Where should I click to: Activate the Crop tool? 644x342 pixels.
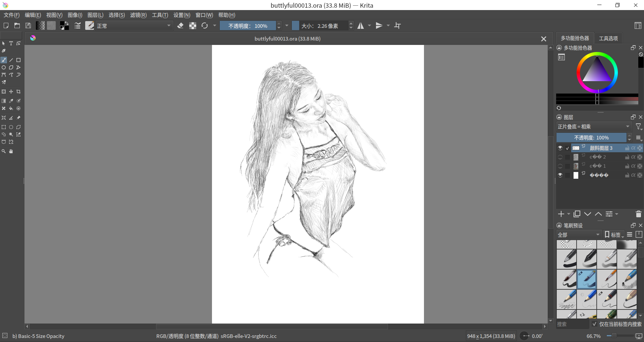point(19,92)
